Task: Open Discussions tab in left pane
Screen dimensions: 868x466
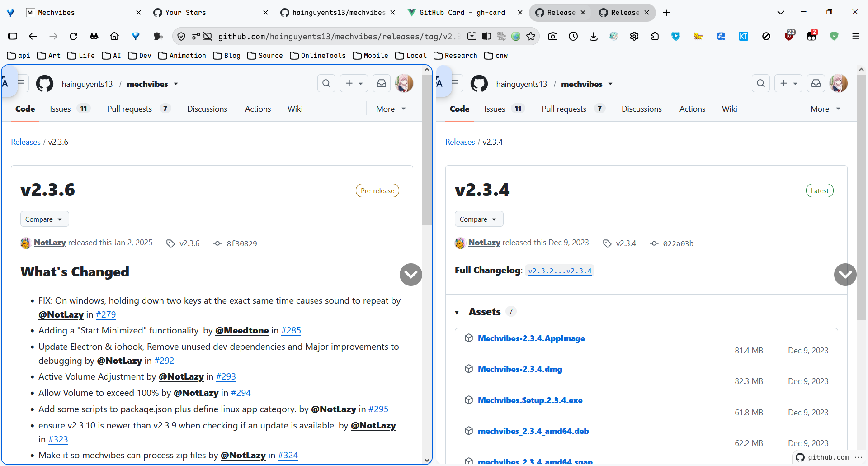Action: (207, 109)
